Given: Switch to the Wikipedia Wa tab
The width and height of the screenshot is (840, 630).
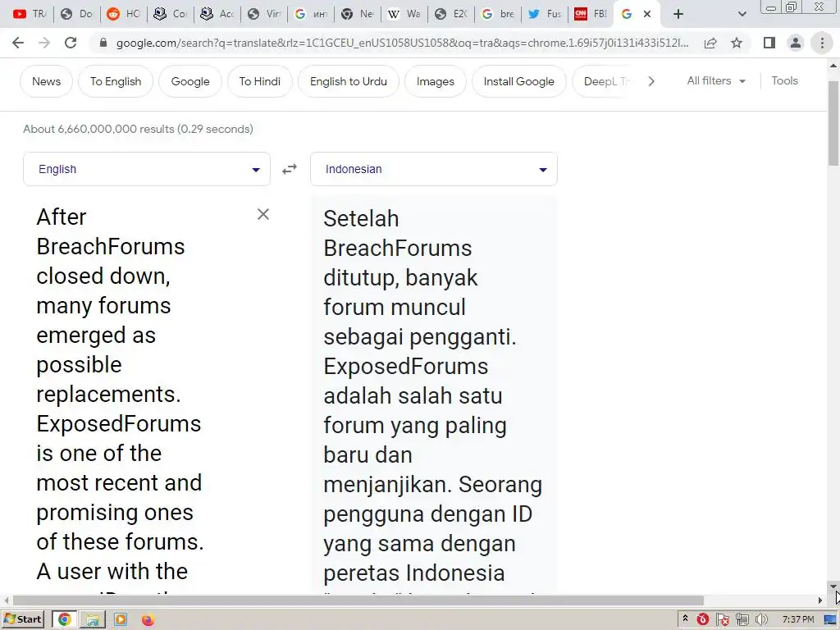Looking at the screenshot, I should (404, 14).
